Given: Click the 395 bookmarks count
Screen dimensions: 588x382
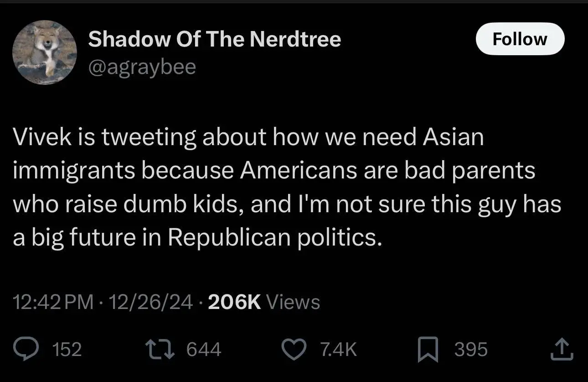Looking at the screenshot, I should pyautogui.click(x=471, y=350).
